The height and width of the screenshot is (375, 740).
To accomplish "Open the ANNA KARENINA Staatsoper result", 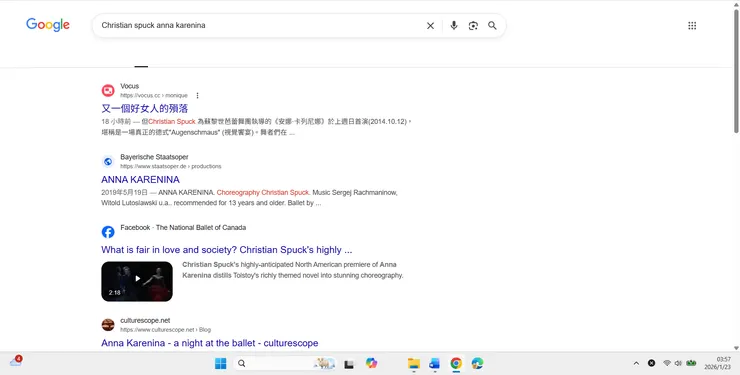I will (x=140, y=179).
